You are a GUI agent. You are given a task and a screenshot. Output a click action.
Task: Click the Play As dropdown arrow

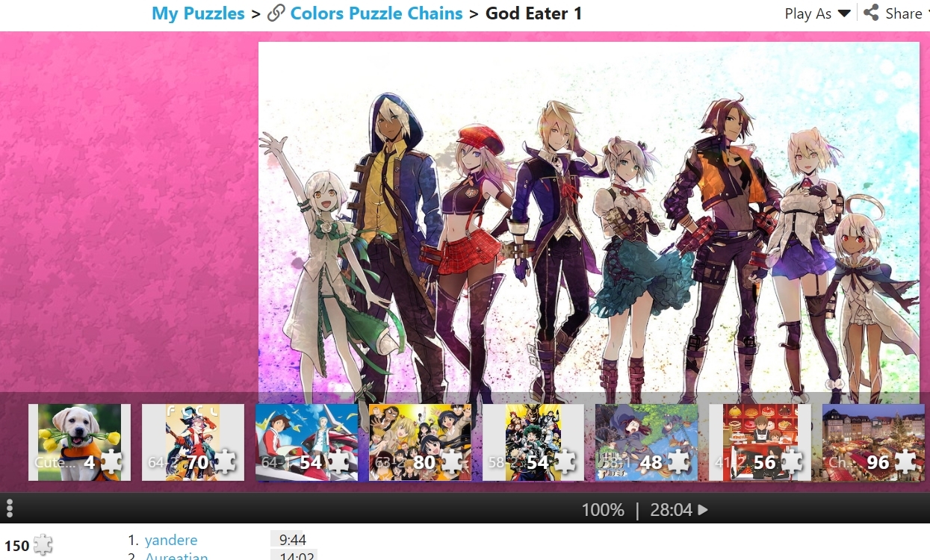[x=844, y=13]
